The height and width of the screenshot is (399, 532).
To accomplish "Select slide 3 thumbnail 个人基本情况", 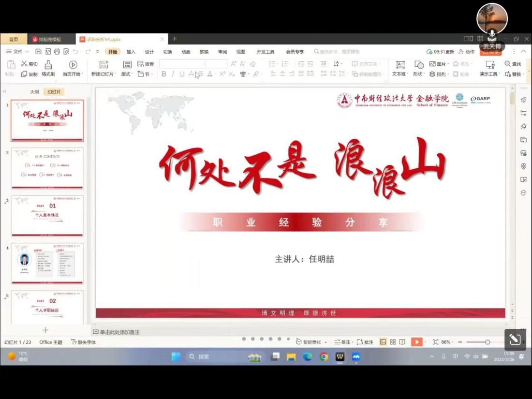I will tap(47, 216).
